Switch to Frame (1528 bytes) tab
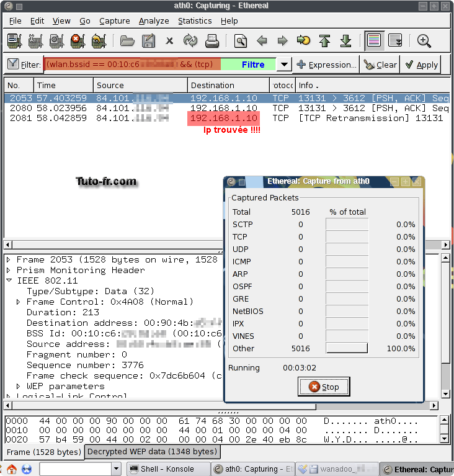Viewport: 454px width, 476px height. point(43,452)
